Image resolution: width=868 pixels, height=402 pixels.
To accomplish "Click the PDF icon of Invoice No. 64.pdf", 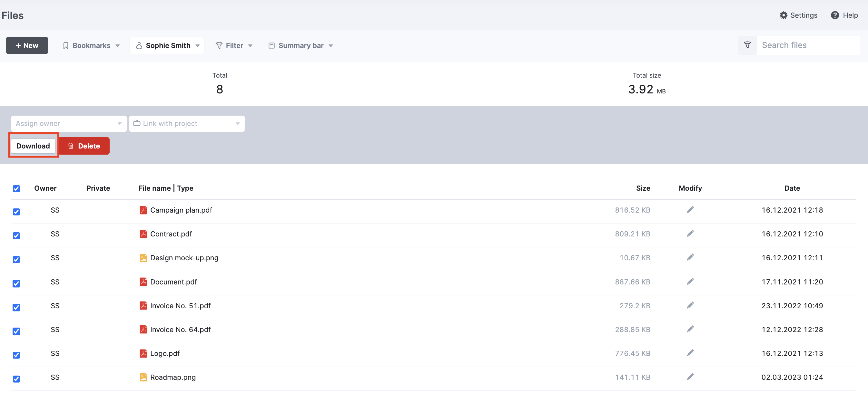I will [143, 330].
